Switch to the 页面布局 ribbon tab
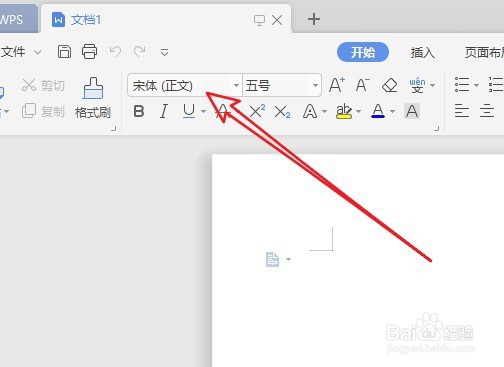The image size is (504, 367). 484,52
